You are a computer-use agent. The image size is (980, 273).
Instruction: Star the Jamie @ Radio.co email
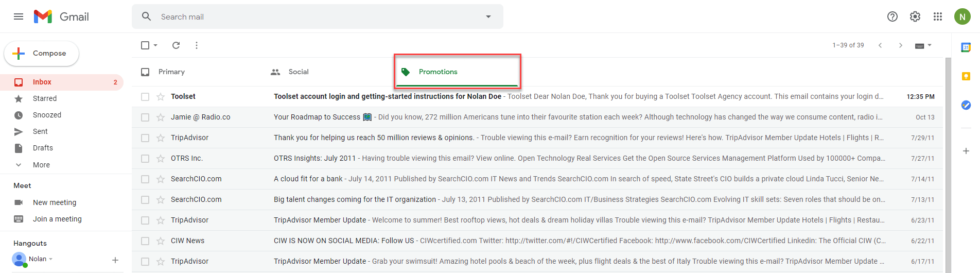click(x=161, y=117)
